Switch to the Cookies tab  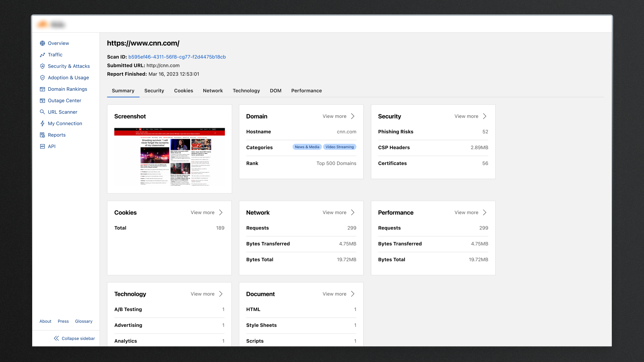pyautogui.click(x=183, y=91)
